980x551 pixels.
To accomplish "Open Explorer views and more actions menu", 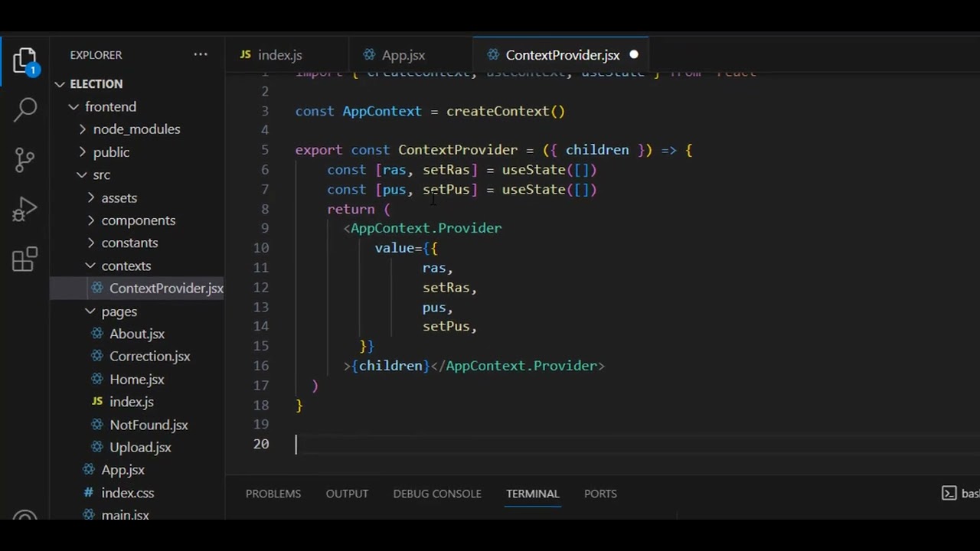I will (x=201, y=54).
